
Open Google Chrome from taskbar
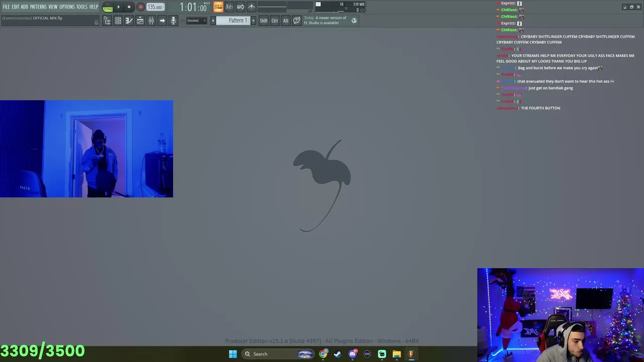coord(323,354)
